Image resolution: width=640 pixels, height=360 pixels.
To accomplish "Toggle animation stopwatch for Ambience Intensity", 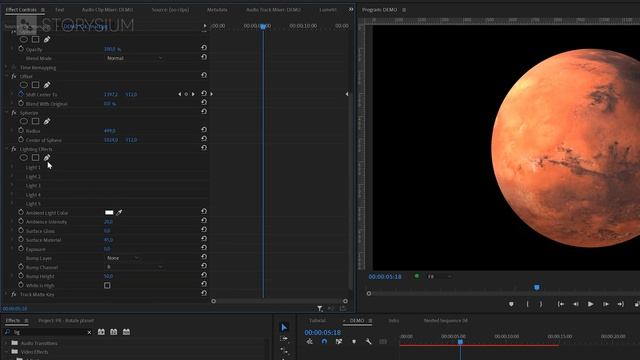I will (x=21, y=221).
